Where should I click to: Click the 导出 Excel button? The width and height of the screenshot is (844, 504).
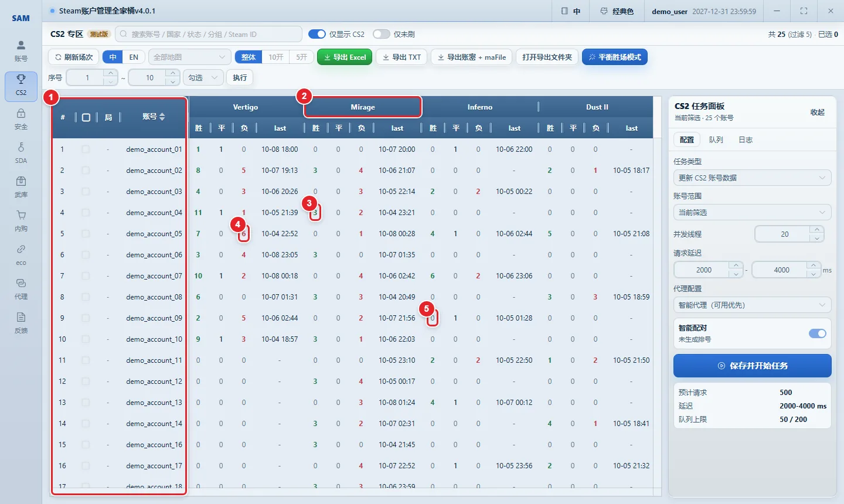pyautogui.click(x=345, y=57)
